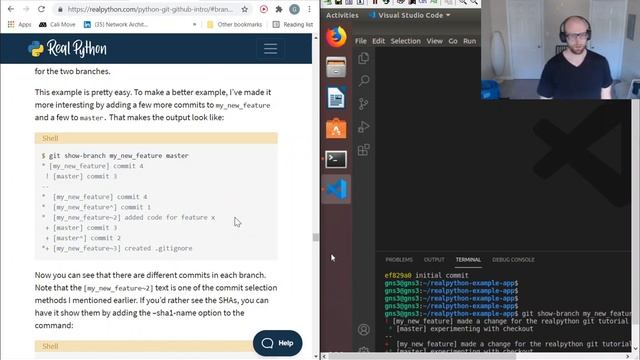Open the Extensions view in VS Code

pyautogui.click(x=364, y=150)
